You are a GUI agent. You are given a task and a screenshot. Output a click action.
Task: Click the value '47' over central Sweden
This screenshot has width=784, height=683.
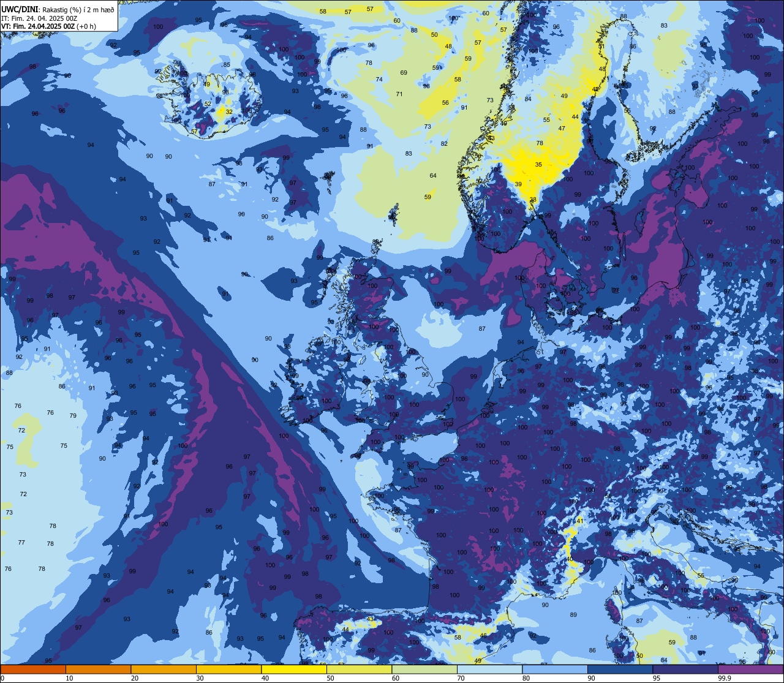click(x=562, y=129)
